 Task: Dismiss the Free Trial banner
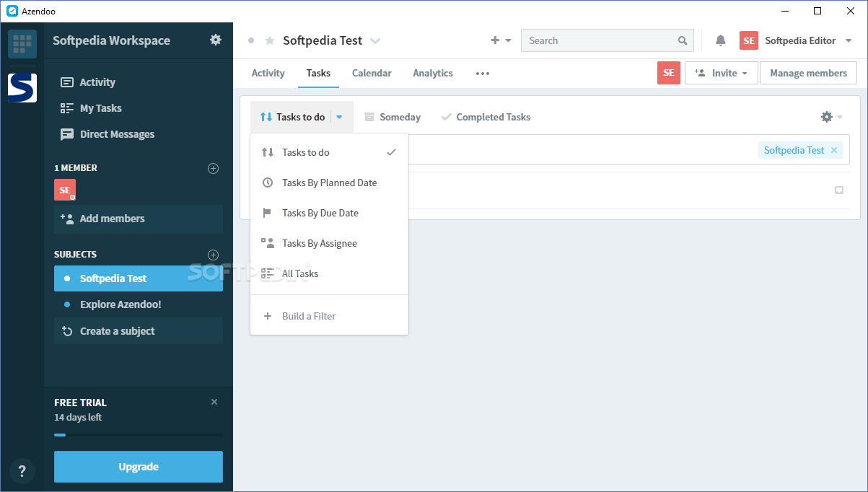[x=214, y=402]
